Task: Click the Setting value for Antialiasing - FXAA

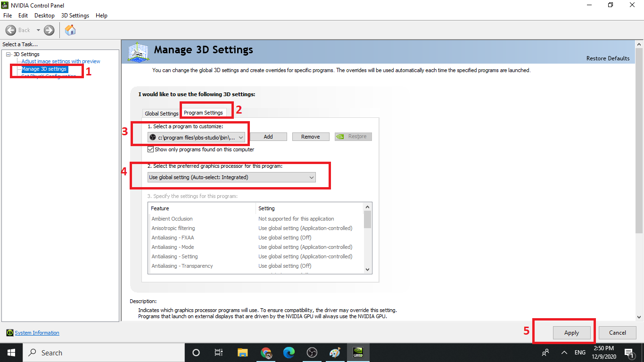Action: 285,238
